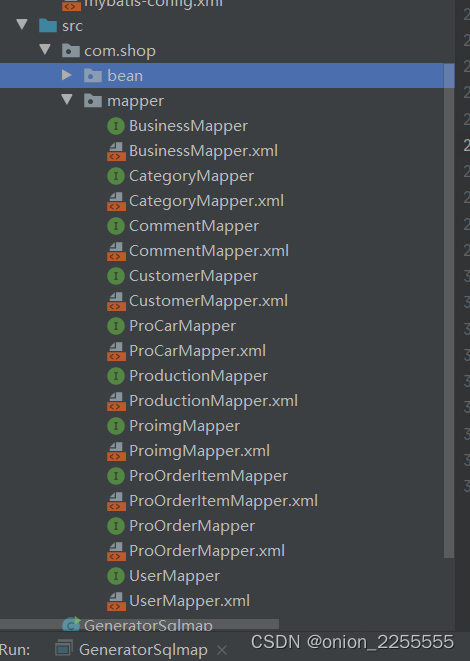Open the CustomerMapper interface
The image size is (470, 661).
point(193,277)
